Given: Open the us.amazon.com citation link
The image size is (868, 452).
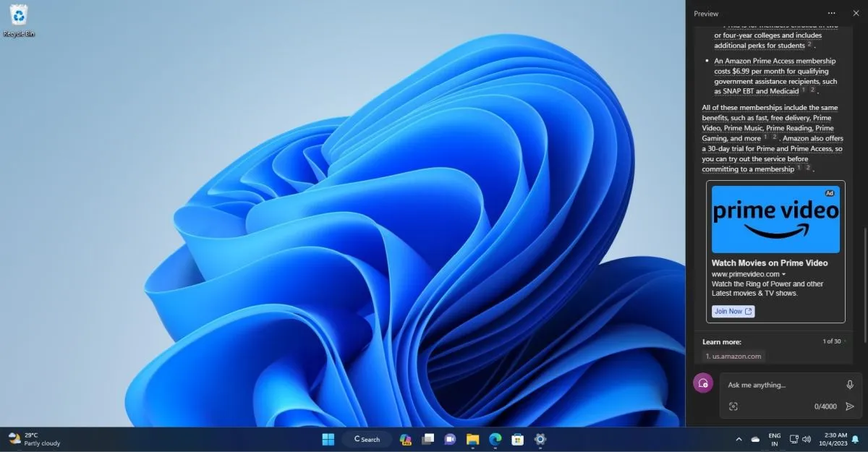Looking at the screenshot, I should coord(733,356).
